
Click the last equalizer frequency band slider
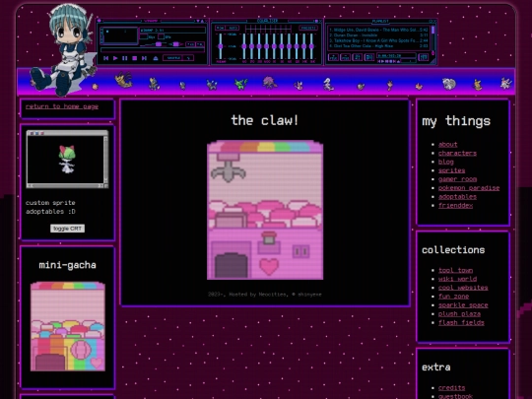(x=311, y=46)
